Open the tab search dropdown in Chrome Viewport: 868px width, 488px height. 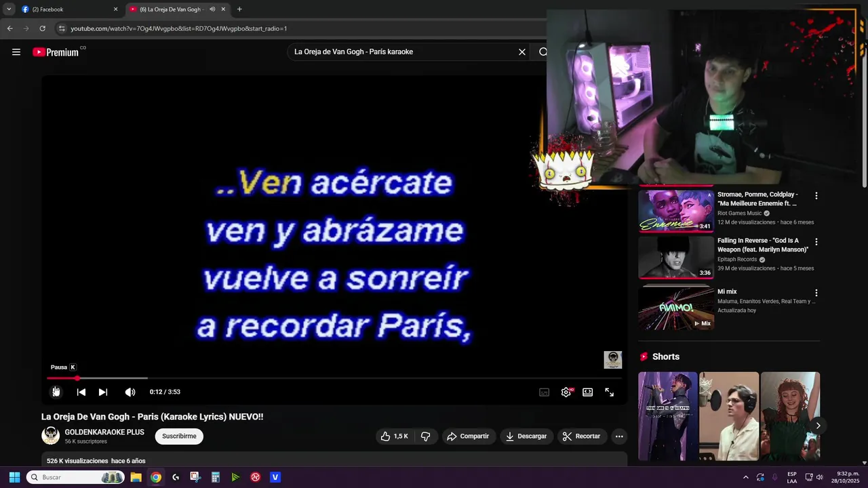pos(9,9)
